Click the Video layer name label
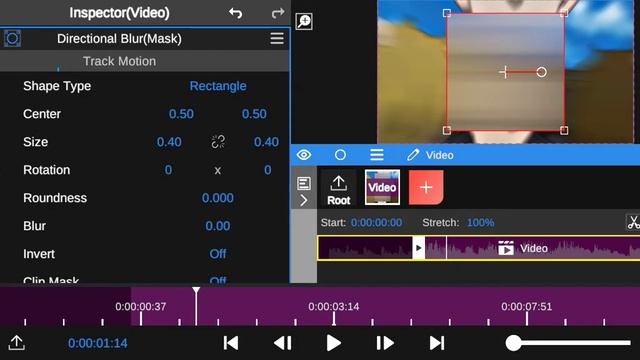640x360 pixels. (x=440, y=156)
